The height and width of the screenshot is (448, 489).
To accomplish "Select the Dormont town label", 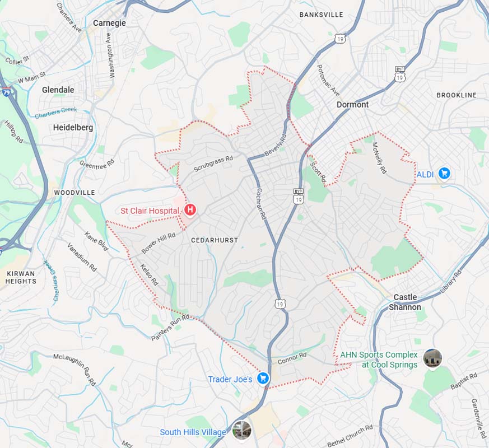I will [352, 104].
